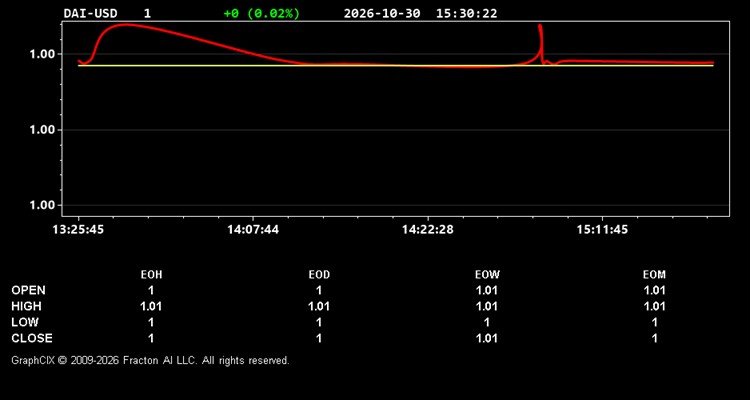This screenshot has height=400, width=750.
Task: Click the EOD HIGH value 1.01
Action: click(x=319, y=306)
